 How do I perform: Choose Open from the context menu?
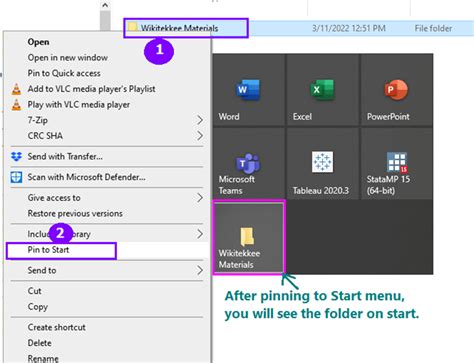(38, 42)
